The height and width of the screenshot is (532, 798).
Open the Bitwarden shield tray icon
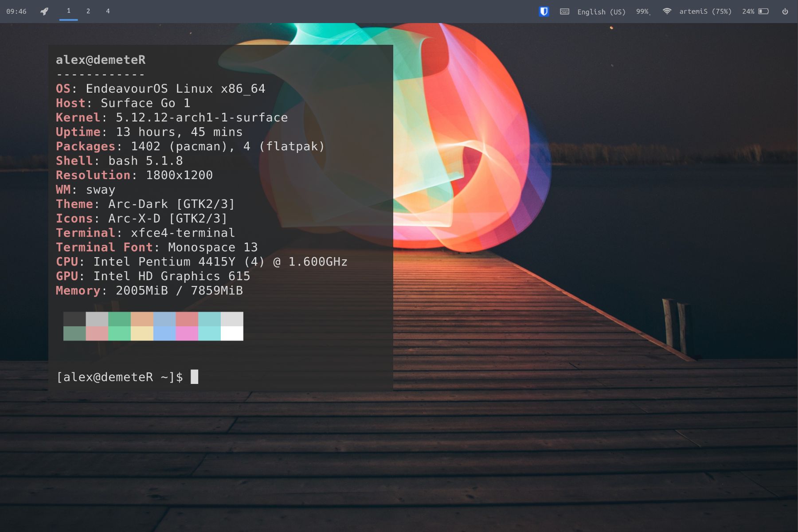tap(544, 12)
